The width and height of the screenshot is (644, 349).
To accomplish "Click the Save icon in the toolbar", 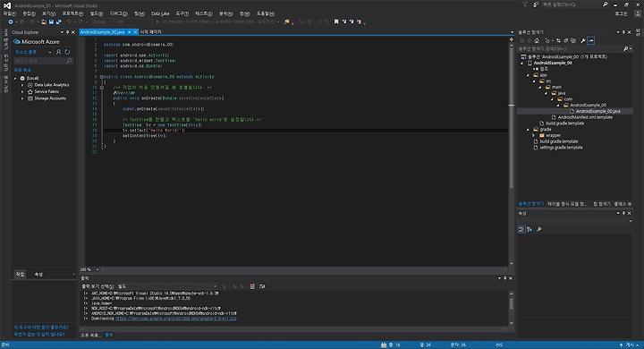I will coord(51,21).
